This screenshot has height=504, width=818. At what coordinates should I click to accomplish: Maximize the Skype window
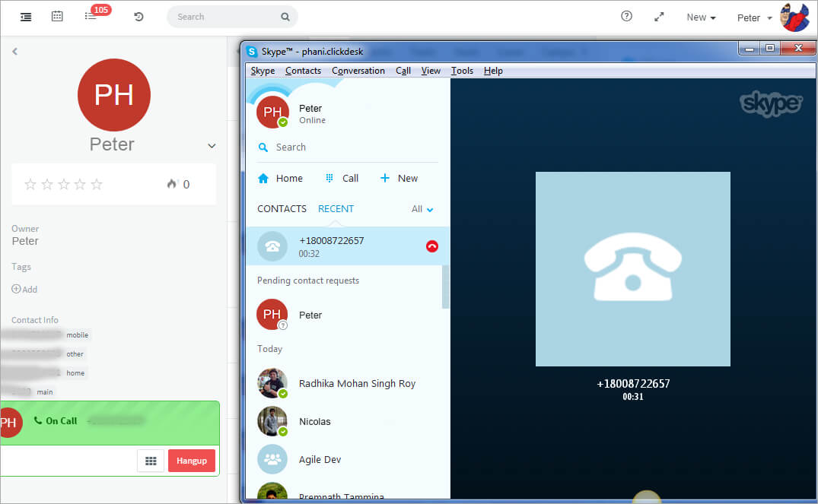pos(770,49)
